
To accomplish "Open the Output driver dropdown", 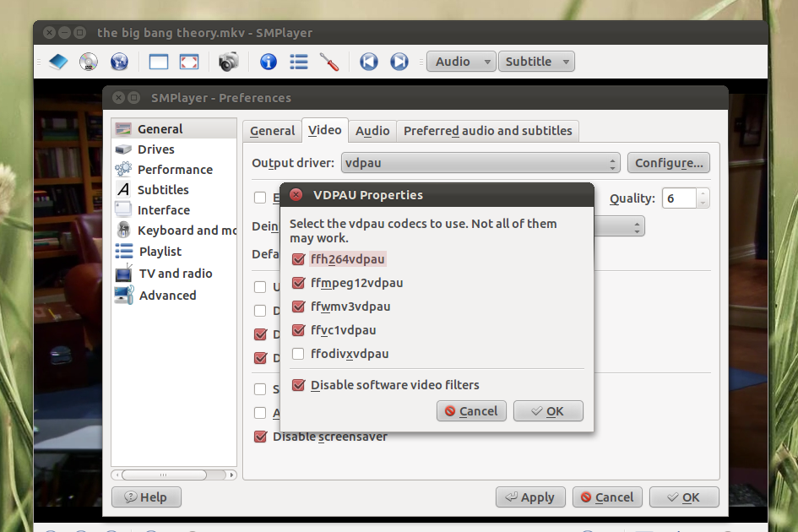I will [479, 162].
